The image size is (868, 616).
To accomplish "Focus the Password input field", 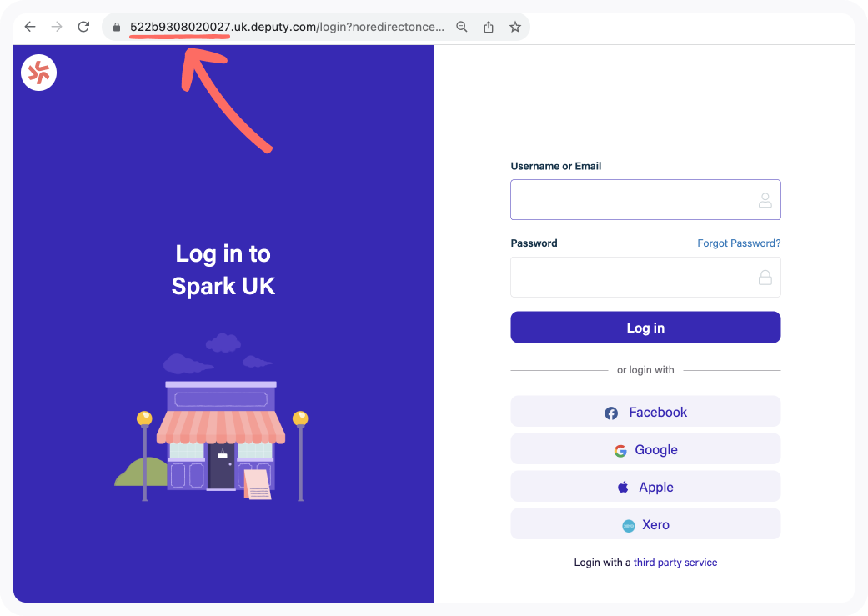I will click(645, 278).
